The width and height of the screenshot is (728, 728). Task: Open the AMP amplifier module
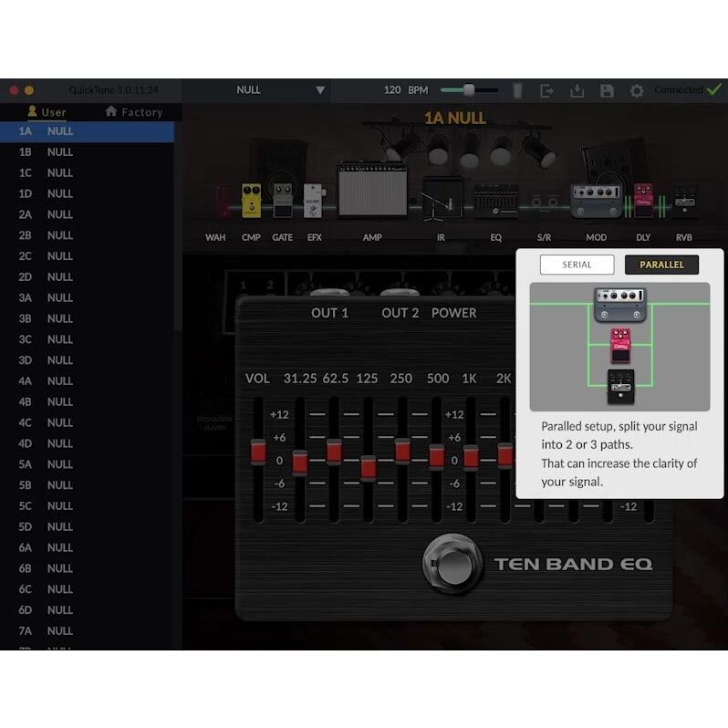[x=372, y=190]
